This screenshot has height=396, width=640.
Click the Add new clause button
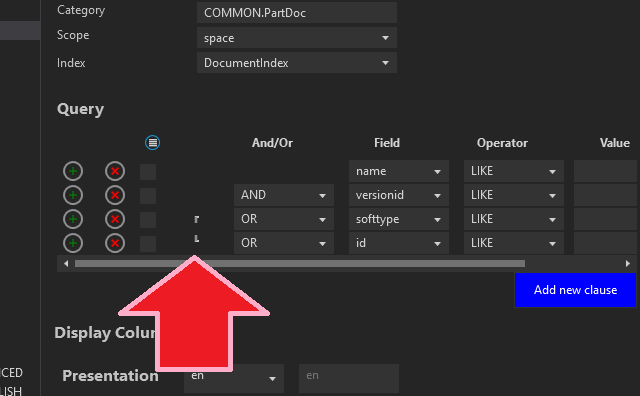[x=576, y=290]
